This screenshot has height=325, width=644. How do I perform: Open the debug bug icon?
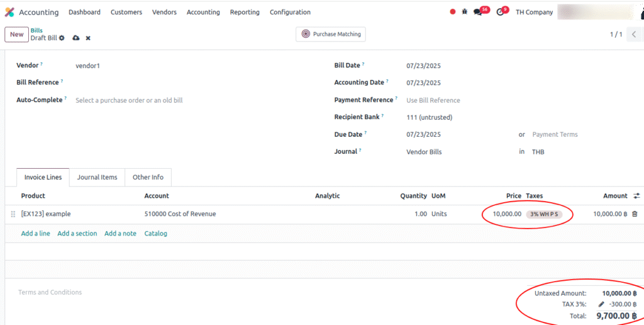(x=465, y=12)
